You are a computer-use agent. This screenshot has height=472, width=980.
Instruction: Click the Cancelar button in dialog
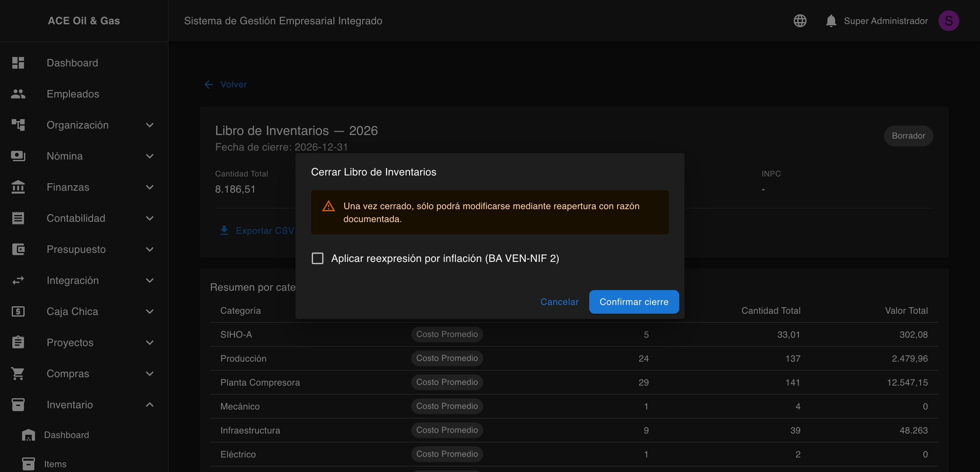point(559,302)
